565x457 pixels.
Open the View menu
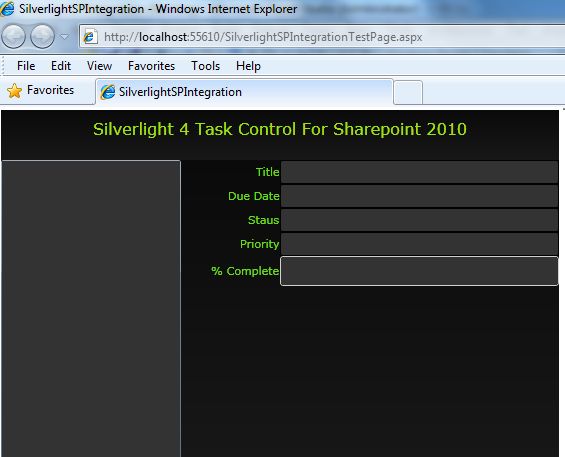(99, 66)
